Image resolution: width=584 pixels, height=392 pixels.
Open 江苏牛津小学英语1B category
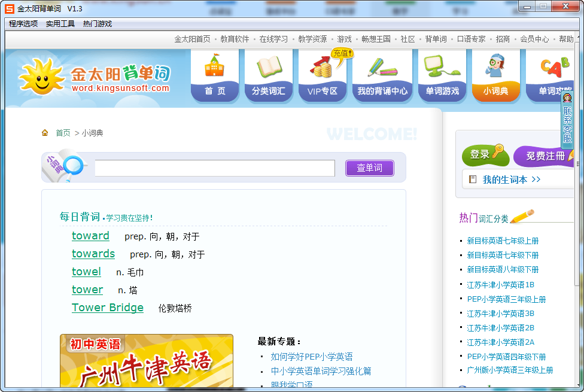point(501,285)
